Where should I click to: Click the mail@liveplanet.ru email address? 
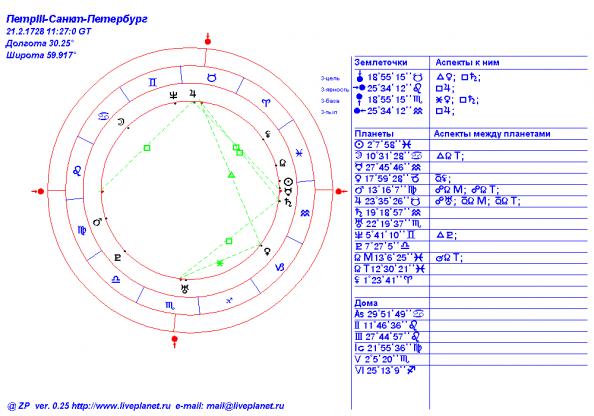(x=245, y=406)
